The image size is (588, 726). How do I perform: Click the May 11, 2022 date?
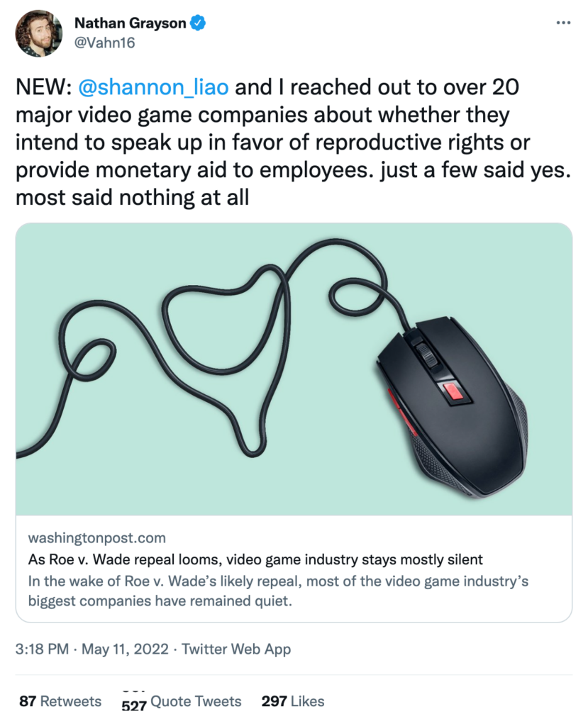[x=123, y=649]
